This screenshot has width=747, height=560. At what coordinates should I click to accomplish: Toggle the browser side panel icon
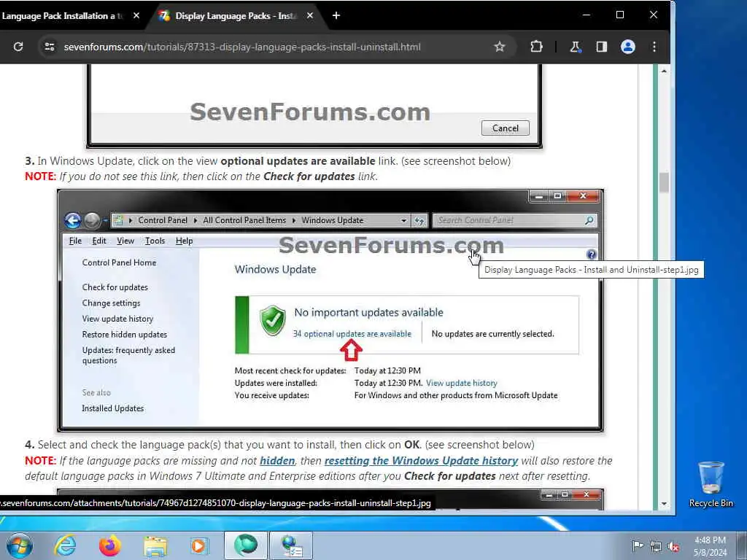click(602, 47)
